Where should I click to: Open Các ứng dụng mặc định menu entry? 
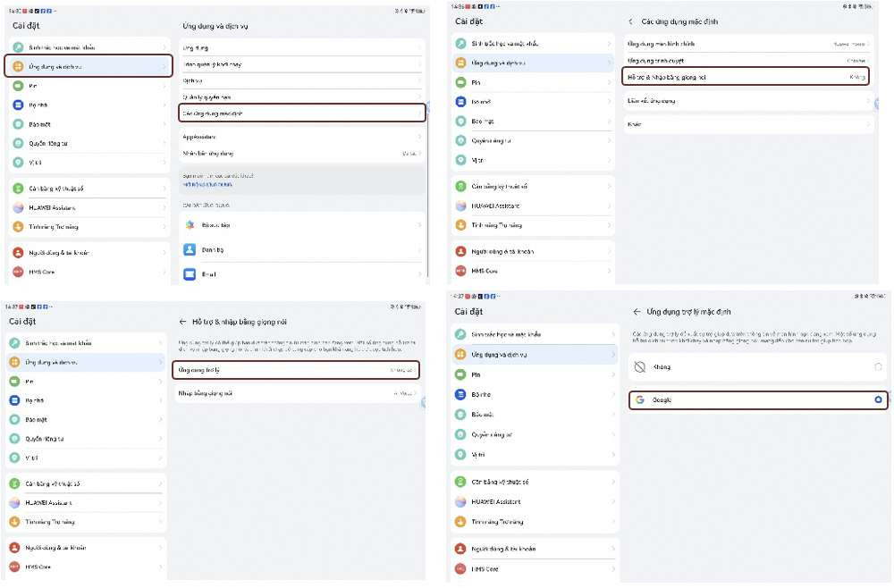click(302, 113)
